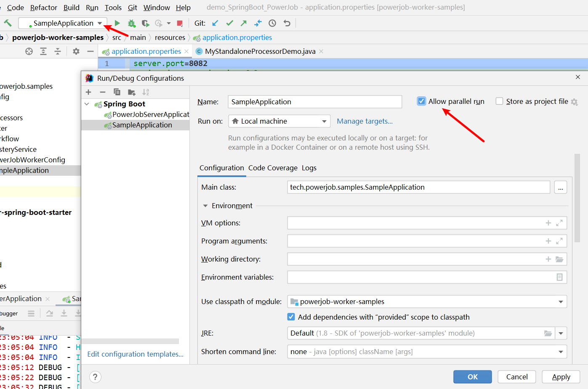
Task: Click Expand All in project panel
Action: click(43, 51)
